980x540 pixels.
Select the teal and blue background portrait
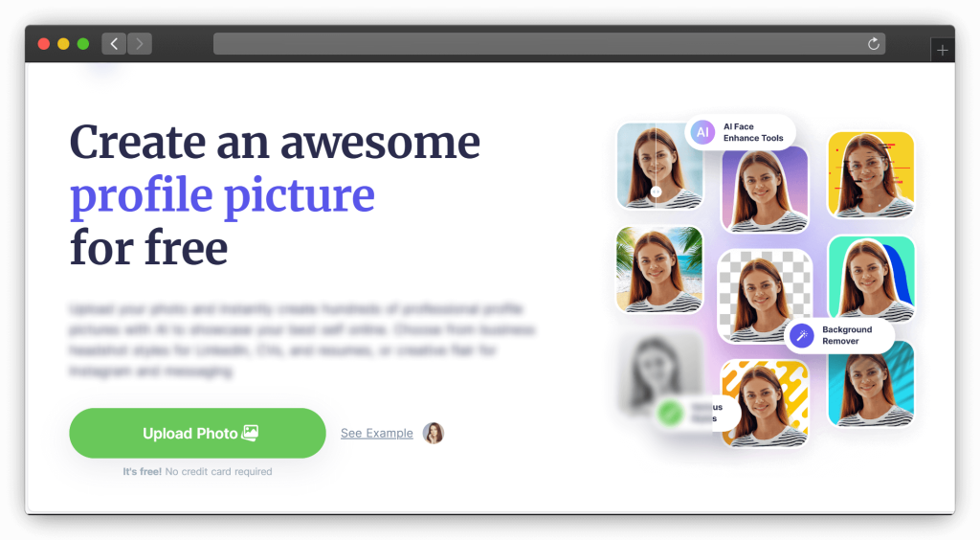[x=871, y=279]
